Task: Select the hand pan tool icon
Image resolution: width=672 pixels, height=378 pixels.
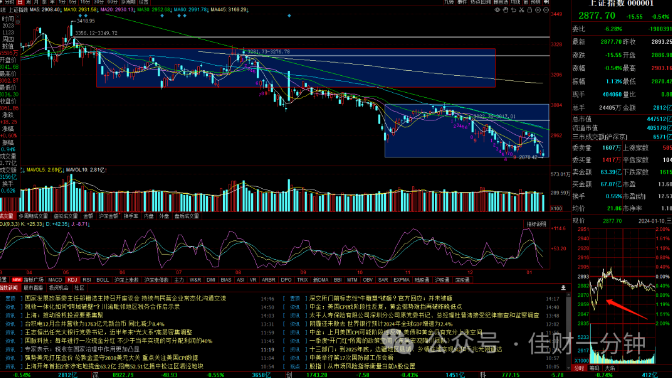Action: click(x=505, y=10)
